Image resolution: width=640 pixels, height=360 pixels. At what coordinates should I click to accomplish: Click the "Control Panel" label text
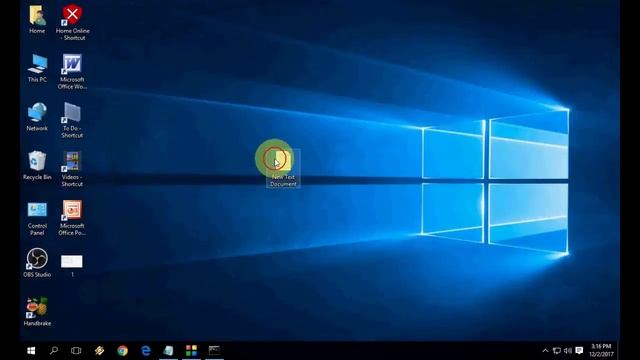coord(37,229)
